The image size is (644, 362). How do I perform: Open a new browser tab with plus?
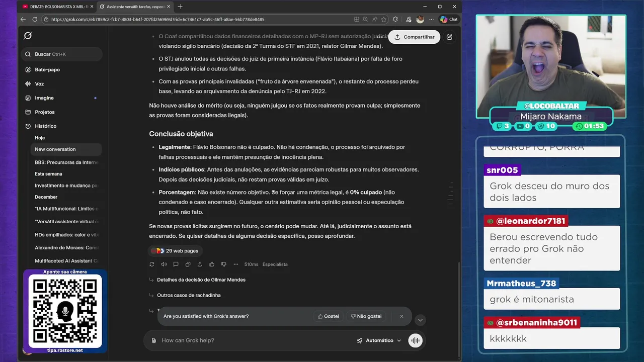click(x=180, y=7)
